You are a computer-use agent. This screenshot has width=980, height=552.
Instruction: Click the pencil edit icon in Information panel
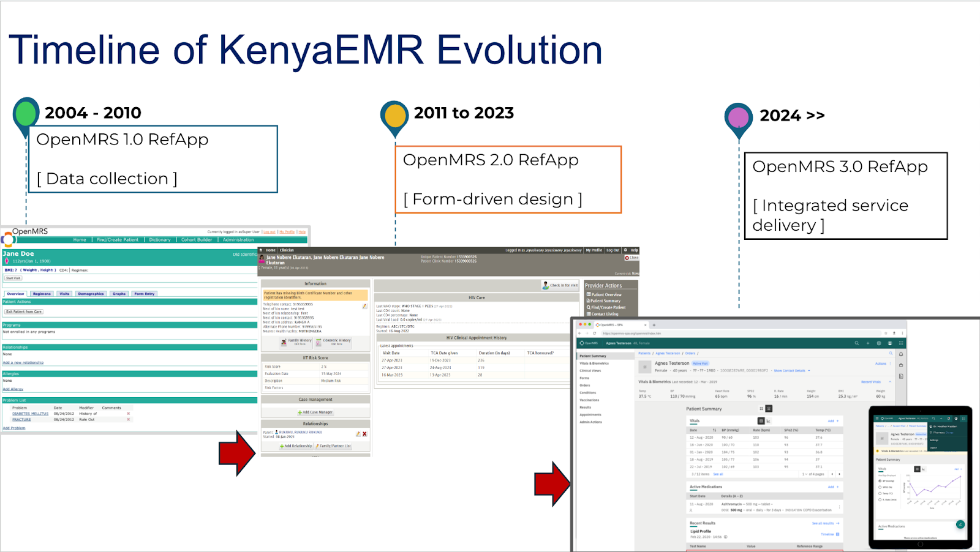click(364, 307)
